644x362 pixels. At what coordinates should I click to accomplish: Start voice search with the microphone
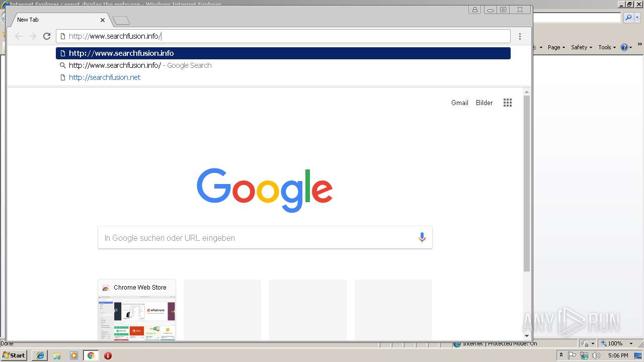coord(422,238)
